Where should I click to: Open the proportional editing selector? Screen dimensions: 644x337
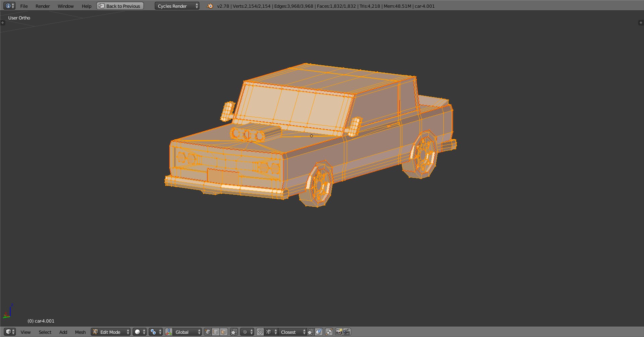(247, 332)
